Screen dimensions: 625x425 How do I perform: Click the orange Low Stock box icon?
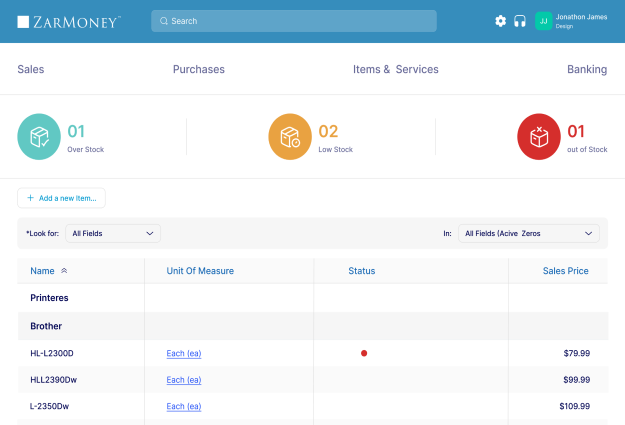point(290,137)
